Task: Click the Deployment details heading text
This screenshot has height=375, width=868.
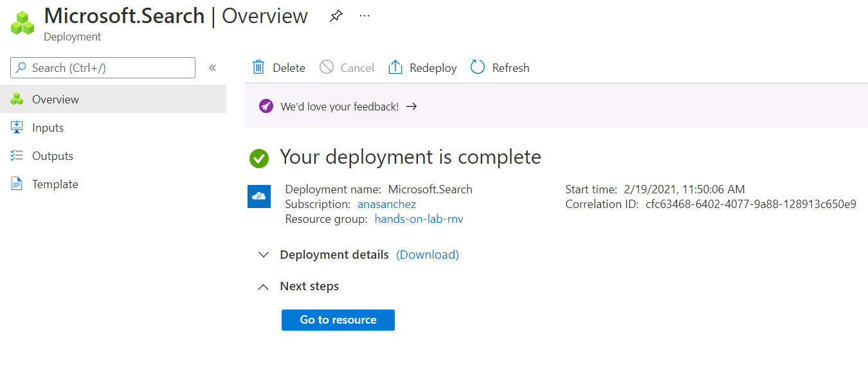Action: [334, 255]
